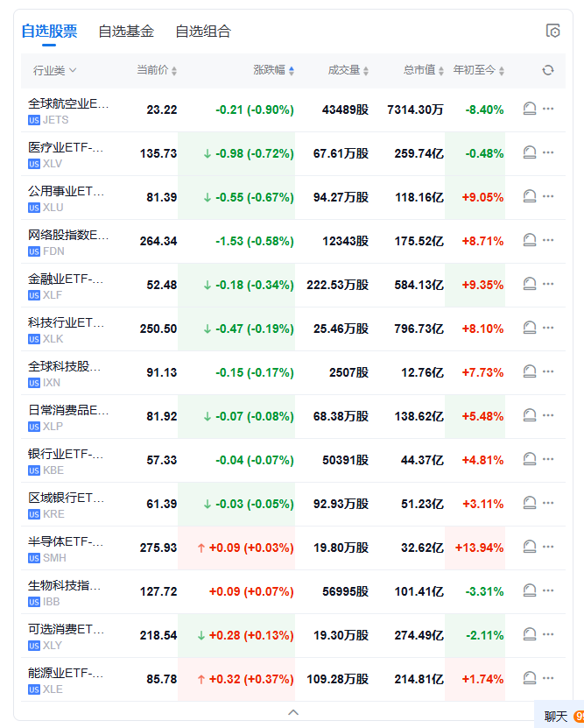The image size is (584, 728).
Task: Open watchlist settings icon at top right
Action: (x=553, y=32)
